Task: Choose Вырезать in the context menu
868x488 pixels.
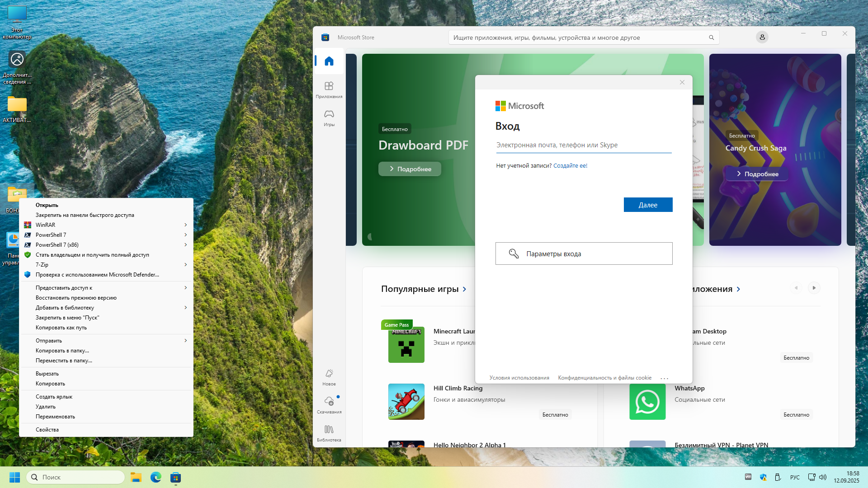Action: (106, 374)
